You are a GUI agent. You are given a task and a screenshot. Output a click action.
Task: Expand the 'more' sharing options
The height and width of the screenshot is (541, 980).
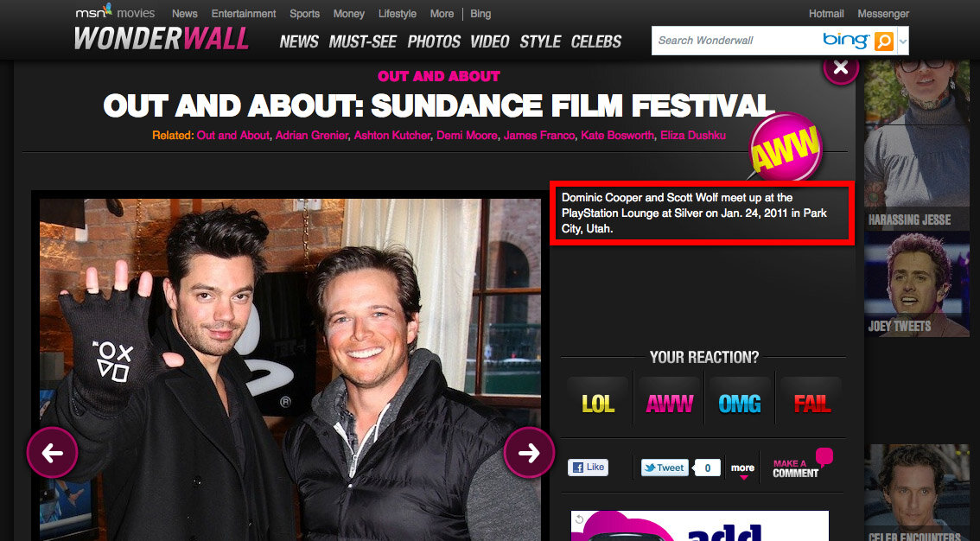pyautogui.click(x=742, y=470)
